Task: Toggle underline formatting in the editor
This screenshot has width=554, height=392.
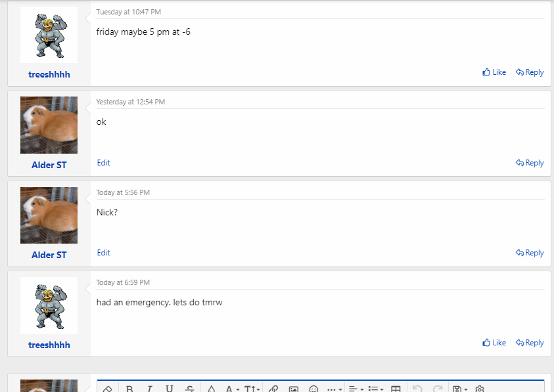Action: pos(169,388)
